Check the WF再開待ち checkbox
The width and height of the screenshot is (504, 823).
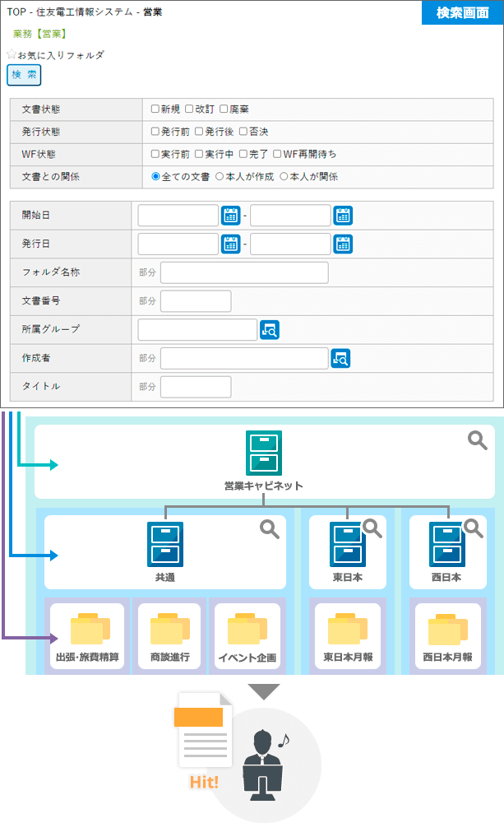pyautogui.click(x=277, y=154)
